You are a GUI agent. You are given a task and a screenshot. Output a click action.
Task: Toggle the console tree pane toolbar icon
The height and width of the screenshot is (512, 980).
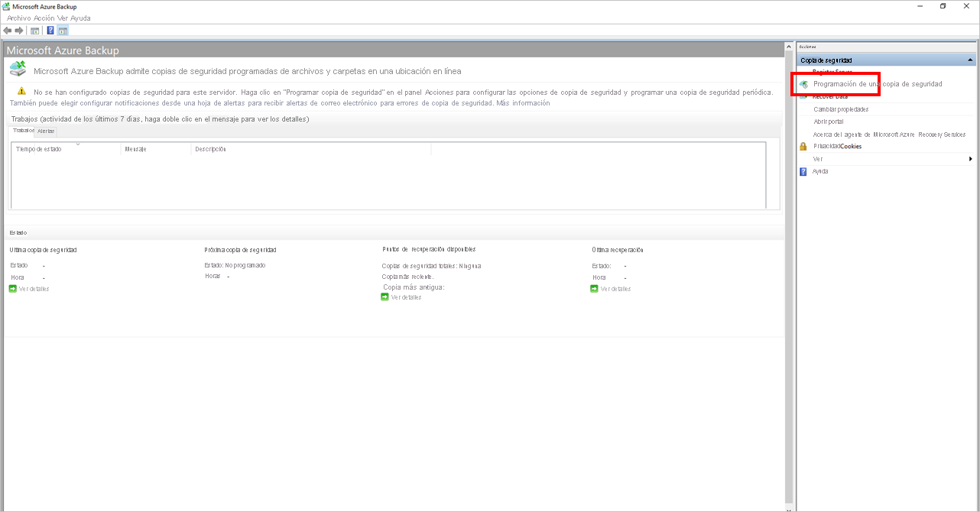tap(35, 31)
